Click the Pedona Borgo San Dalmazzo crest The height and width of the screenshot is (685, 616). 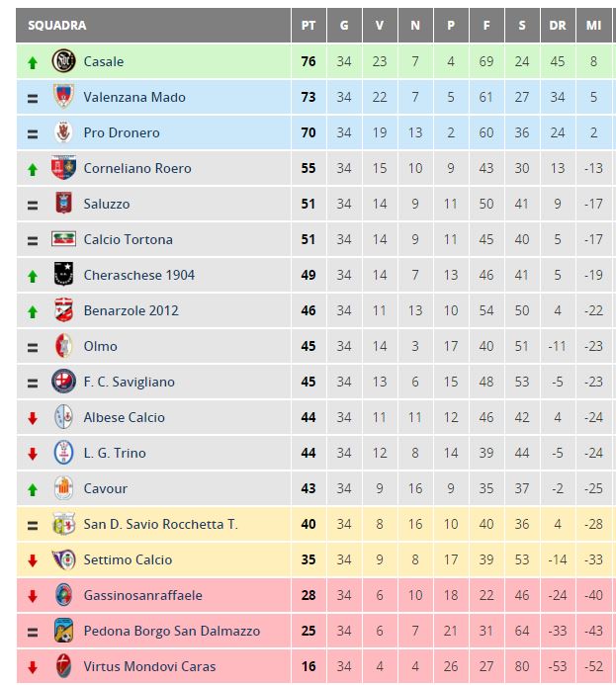tap(64, 630)
